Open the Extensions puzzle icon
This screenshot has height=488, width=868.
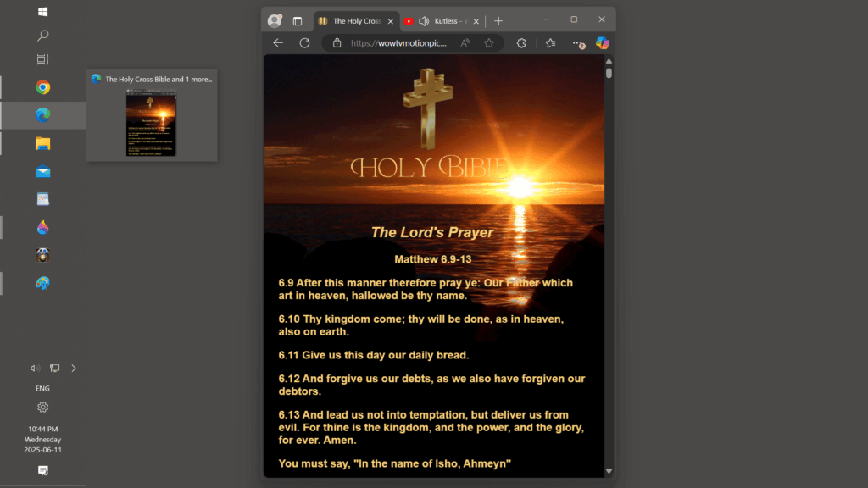pos(521,43)
